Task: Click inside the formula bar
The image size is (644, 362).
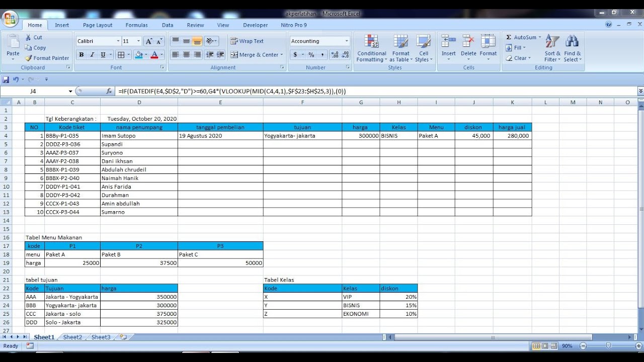Action: click(375, 91)
